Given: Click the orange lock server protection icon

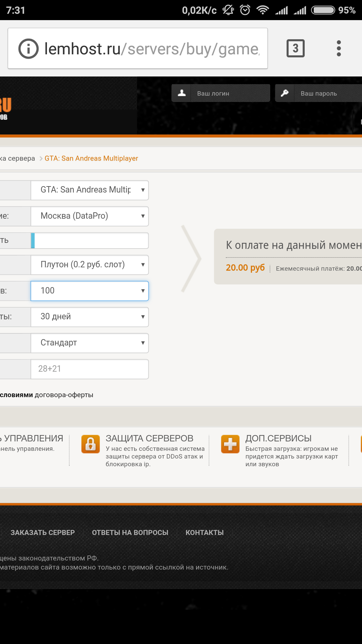Looking at the screenshot, I should pyautogui.click(x=90, y=444).
